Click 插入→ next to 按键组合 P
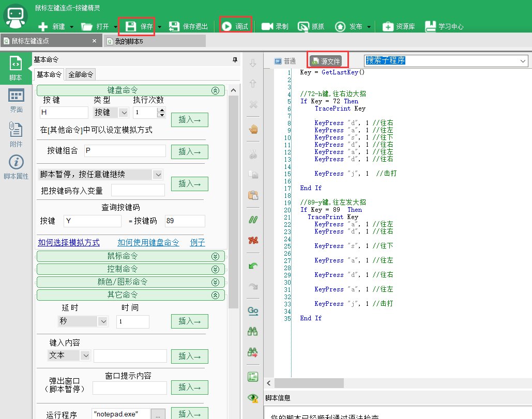The width and height of the screenshot is (532, 419). pyautogui.click(x=190, y=151)
